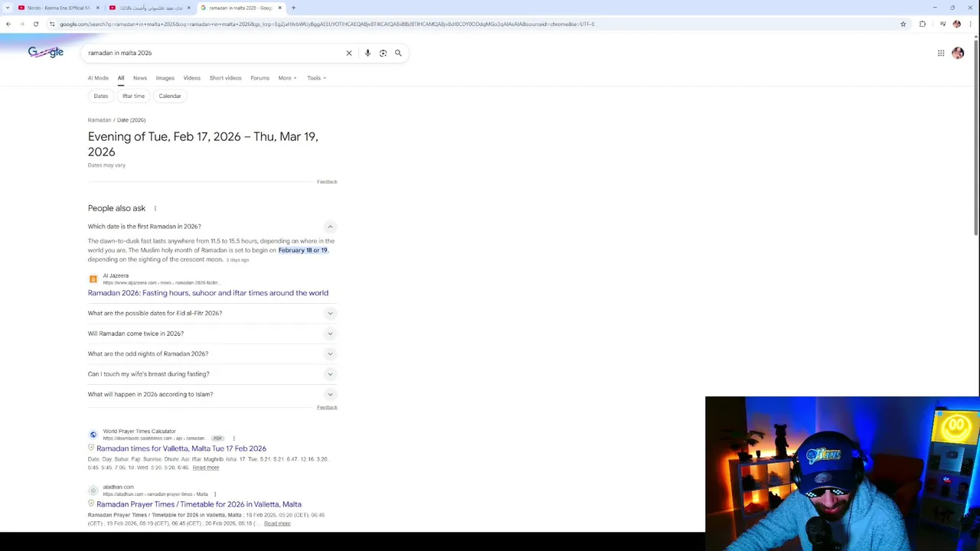Image resolution: width=980 pixels, height=551 pixels.
Task: Expand the Tools dropdown
Action: coord(316,78)
